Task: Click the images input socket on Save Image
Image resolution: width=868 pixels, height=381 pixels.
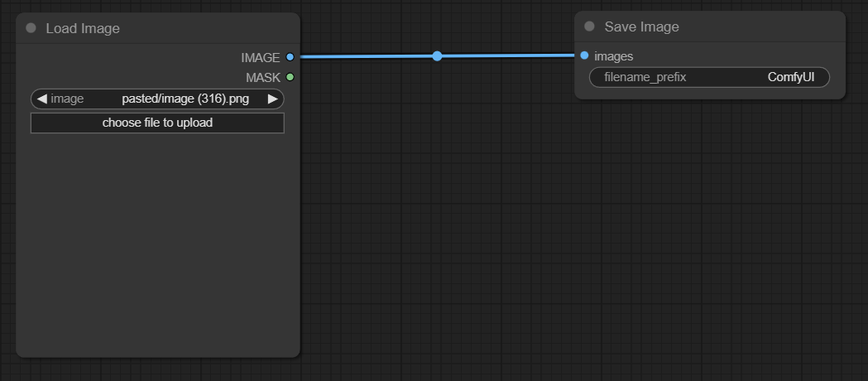Action: tap(584, 55)
